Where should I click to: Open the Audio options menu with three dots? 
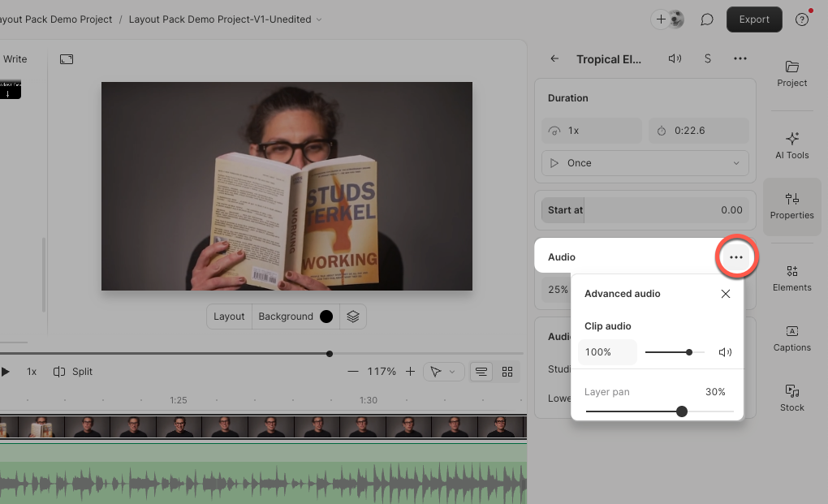(x=736, y=256)
